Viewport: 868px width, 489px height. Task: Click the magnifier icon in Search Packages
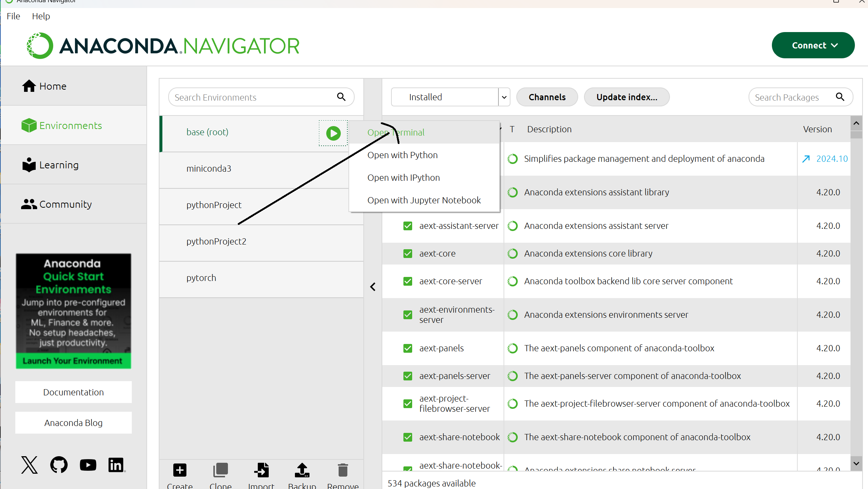[840, 97]
